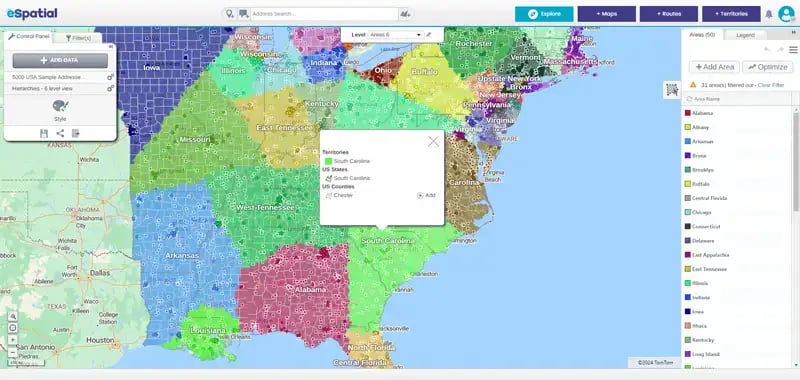Viewport: 800px width, 380px height.
Task: Open the user profile avatar
Action: tap(786, 14)
